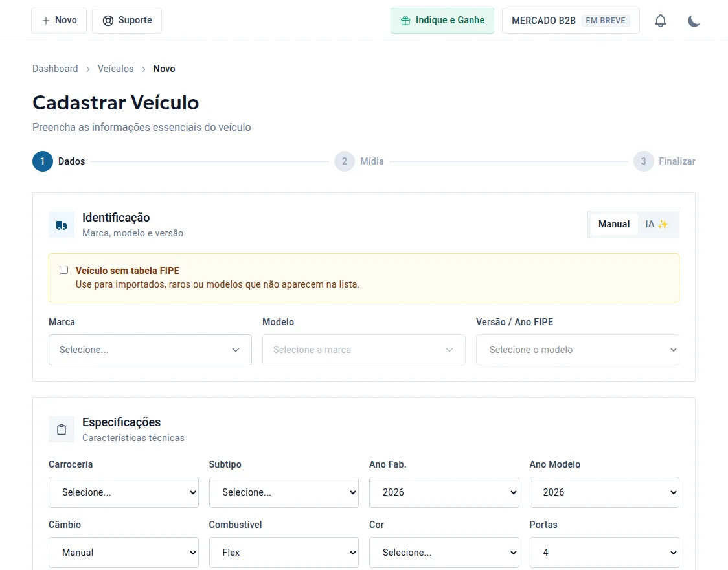Click the EM BREVE badge
Viewport: 728px width, 570px height.
pyautogui.click(x=606, y=21)
